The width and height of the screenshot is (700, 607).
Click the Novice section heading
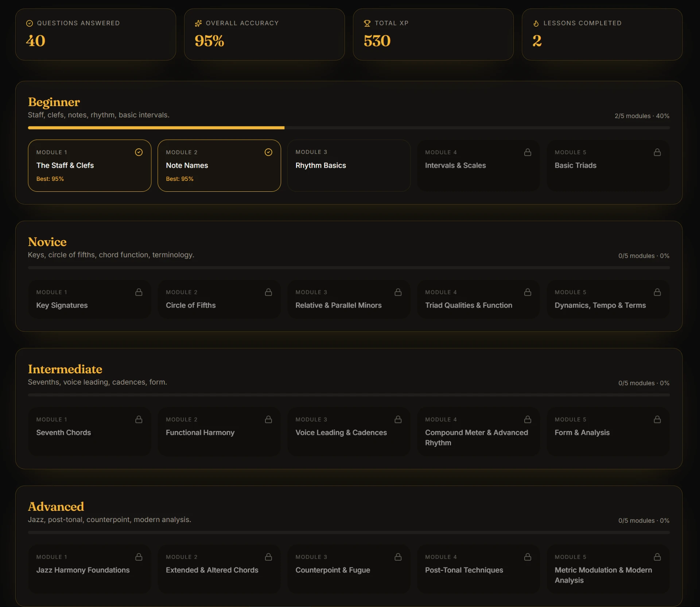pos(47,242)
